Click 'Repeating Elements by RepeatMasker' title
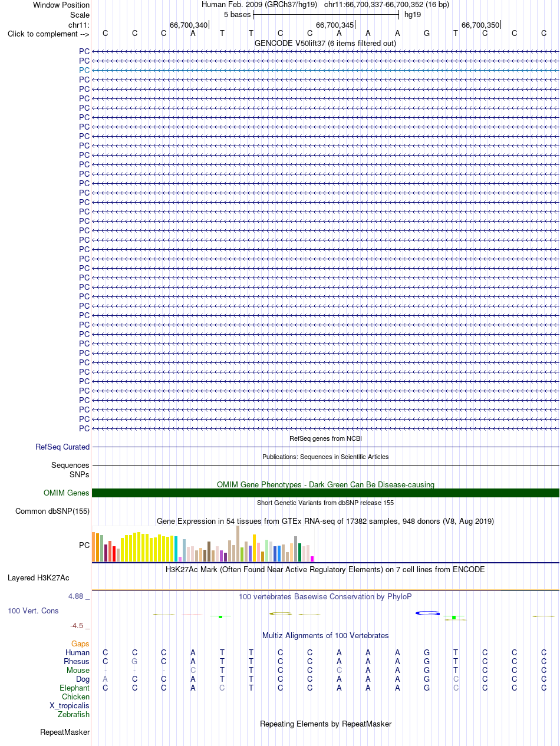560x746 pixels. tap(325, 724)
